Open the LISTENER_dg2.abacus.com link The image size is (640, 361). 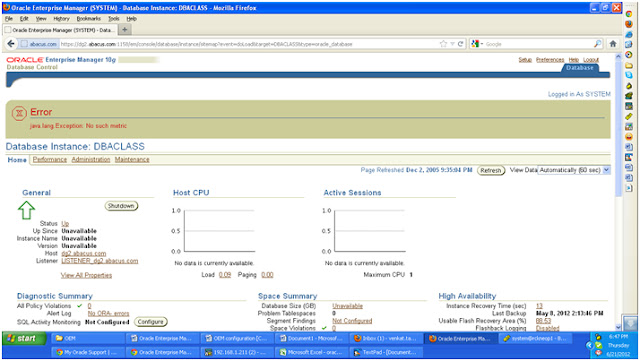point(100,261)
